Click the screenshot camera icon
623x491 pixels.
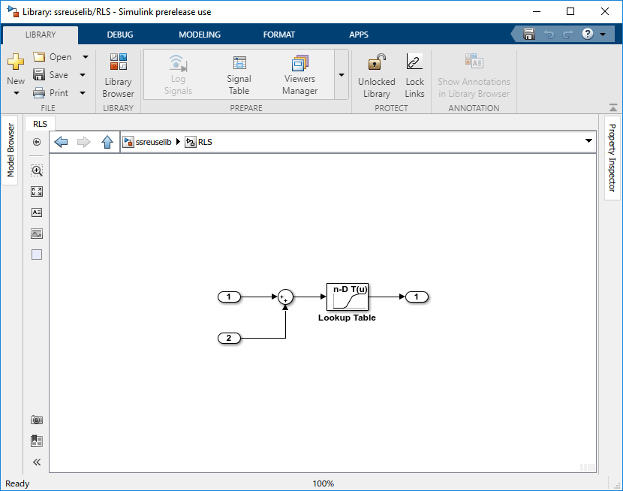pos(37,420)
